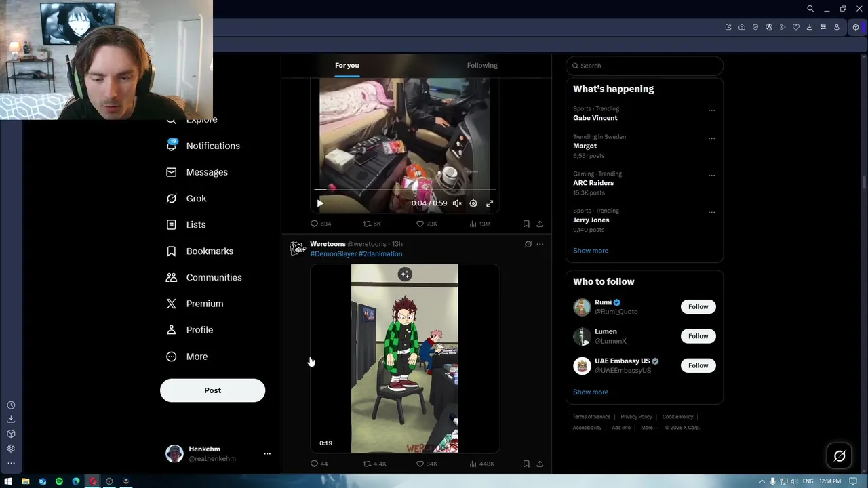This screenshot has height=488, width=868.
Task: Go to Lists in the sidebar
Action: [x=186, y=224]
